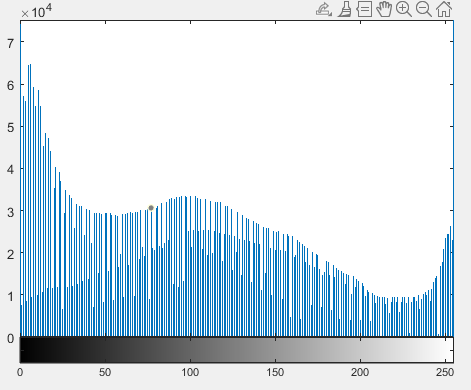Activate the Zoom Out tool
471x390 pixels.
pyautogui.click(x=424, y=9)
